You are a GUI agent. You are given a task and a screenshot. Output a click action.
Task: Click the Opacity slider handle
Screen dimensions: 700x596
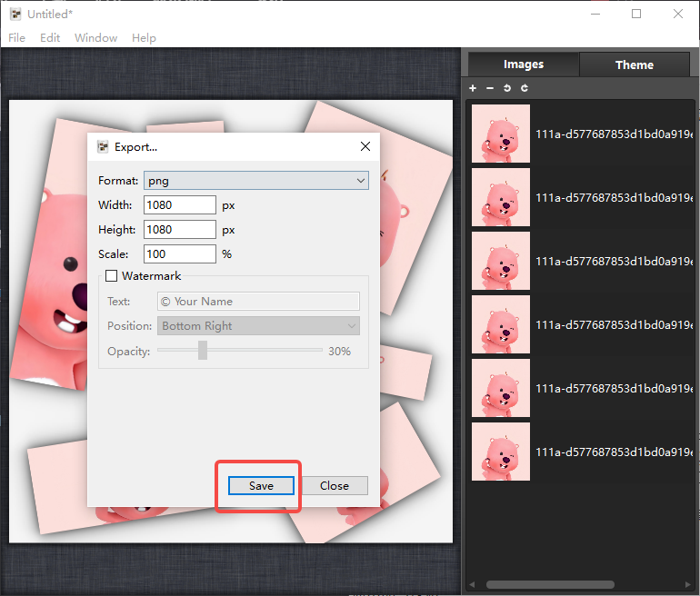[203, 350]
